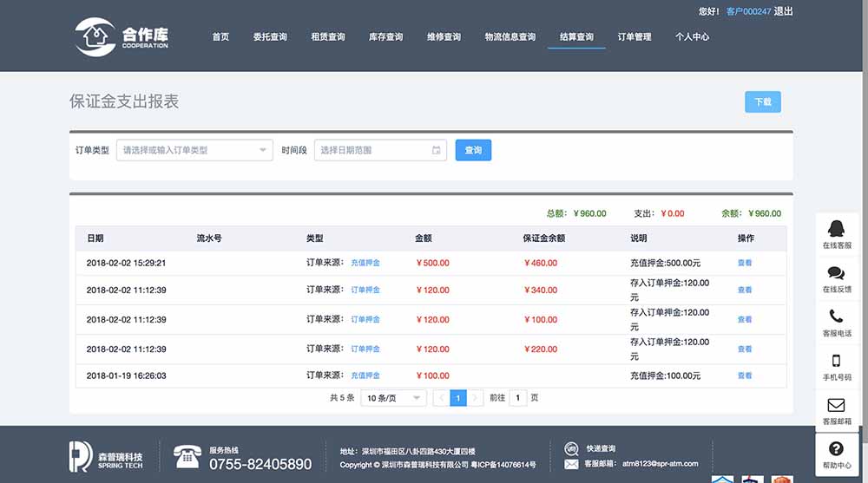Click the 快递查询 search icon in footer
The image size is (868, 483).
pos(571,448)
